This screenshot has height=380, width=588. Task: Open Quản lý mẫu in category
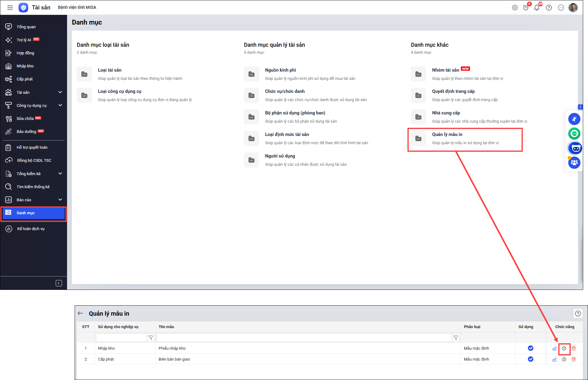click(447, 134)
